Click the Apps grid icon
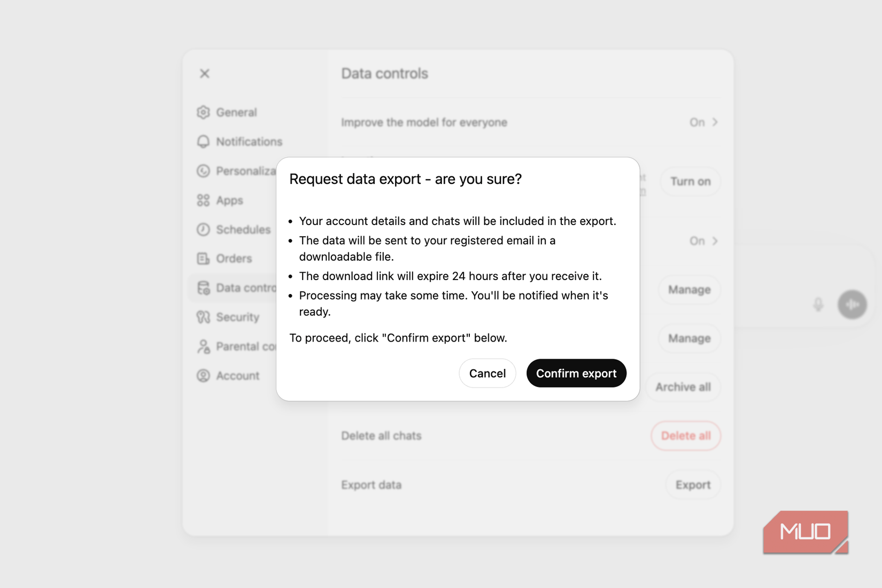 pyautogui.click(x=203, y=200)
